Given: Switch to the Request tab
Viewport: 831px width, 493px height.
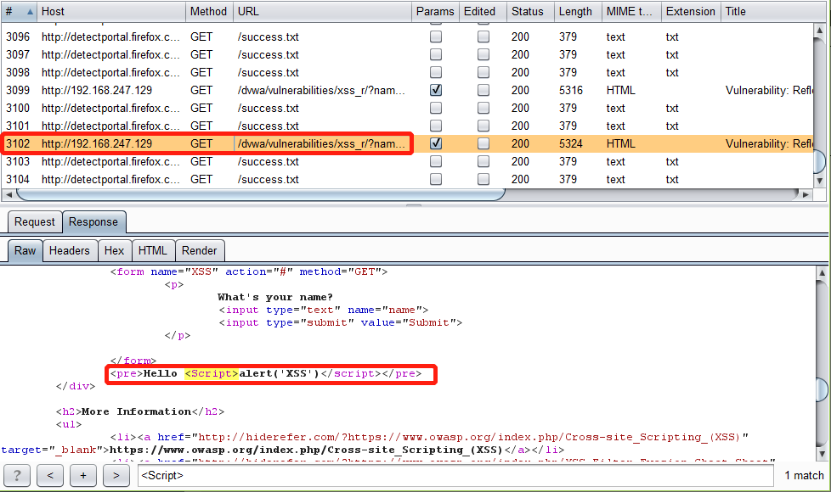Looking at the screenshot, I should point(34,222).
